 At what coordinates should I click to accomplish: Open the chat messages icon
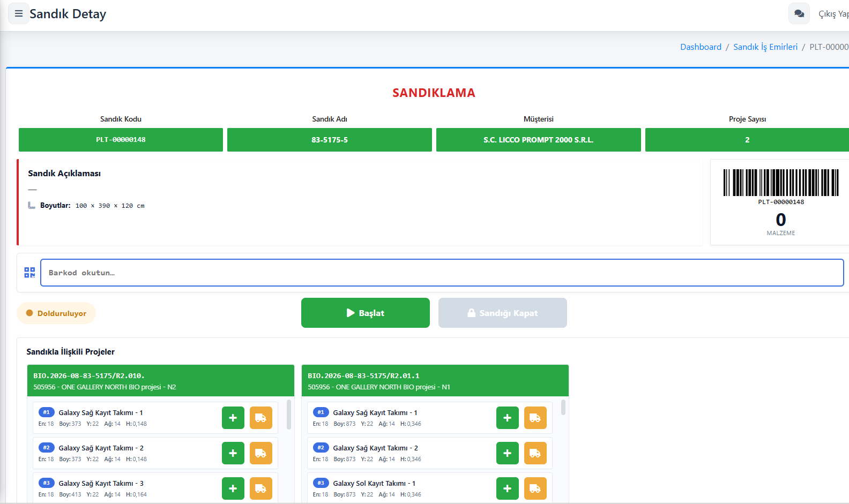(x=799, y=13)
